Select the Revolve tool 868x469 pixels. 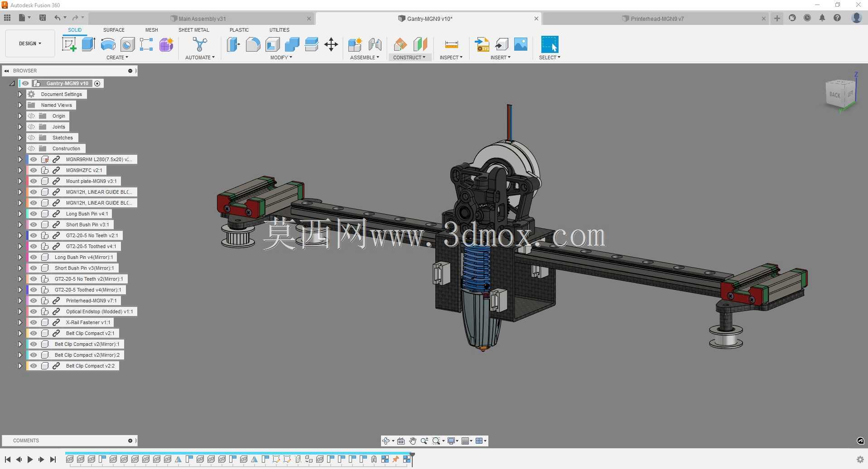click(x=108, y=44)
